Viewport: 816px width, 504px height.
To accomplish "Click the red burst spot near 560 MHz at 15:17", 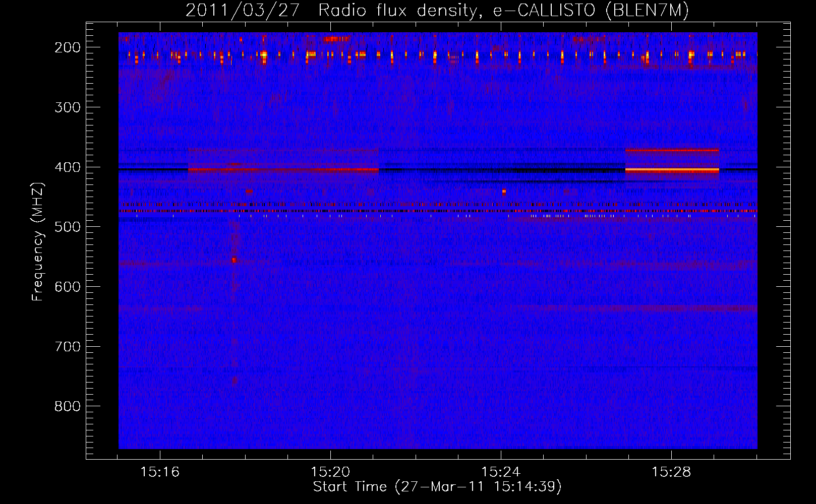I will 234,260.
